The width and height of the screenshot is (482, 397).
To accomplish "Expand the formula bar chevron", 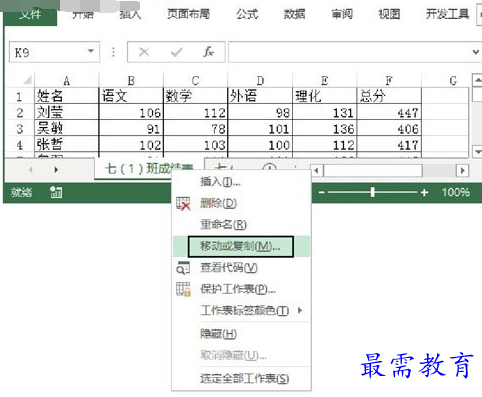I will [476, 52].
